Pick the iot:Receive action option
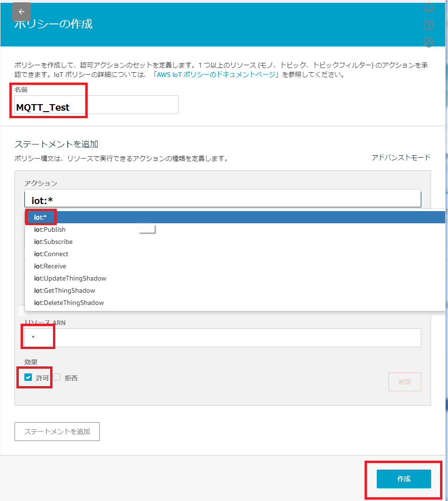448x501 pixels. coord(50,266)
